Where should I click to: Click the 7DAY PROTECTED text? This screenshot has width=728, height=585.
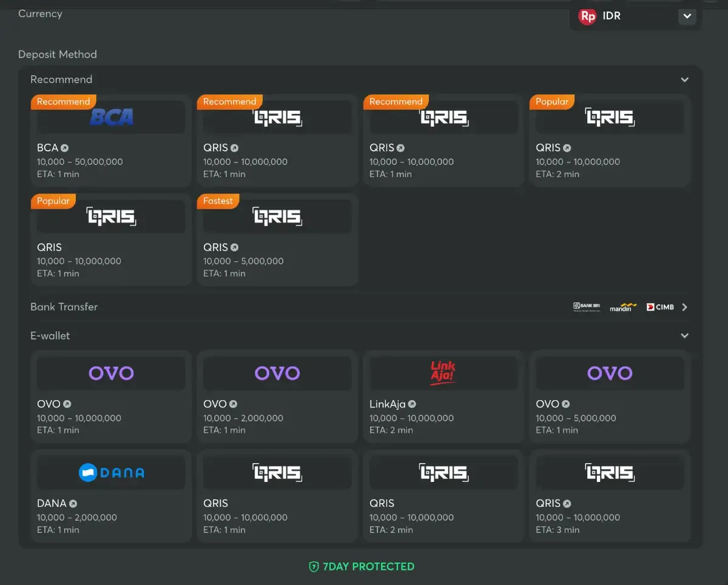click(368, 567)
